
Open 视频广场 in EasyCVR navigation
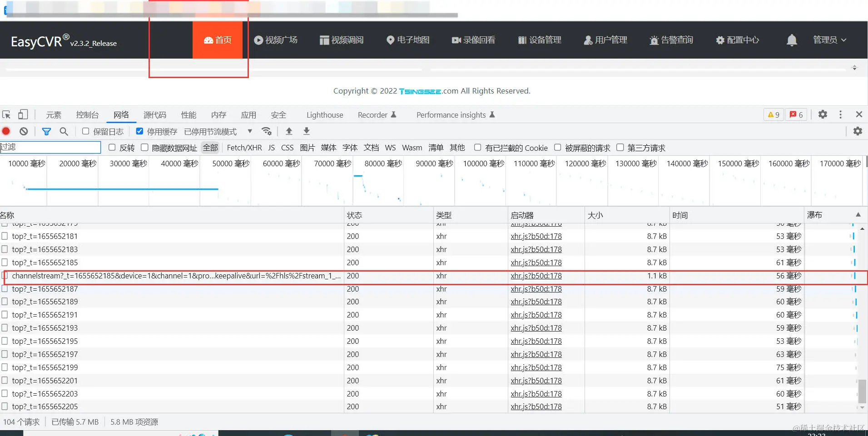(276, 40)
